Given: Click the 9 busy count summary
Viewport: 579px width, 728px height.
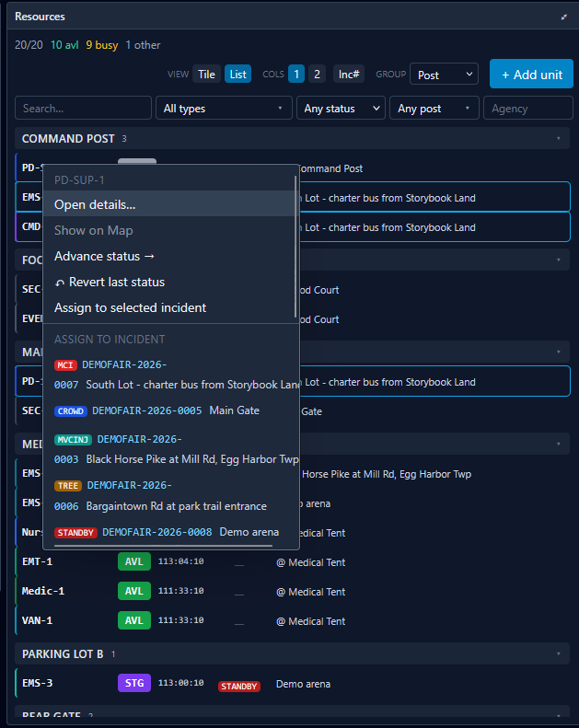Looking at the screenshot, I should coord(101,45).
